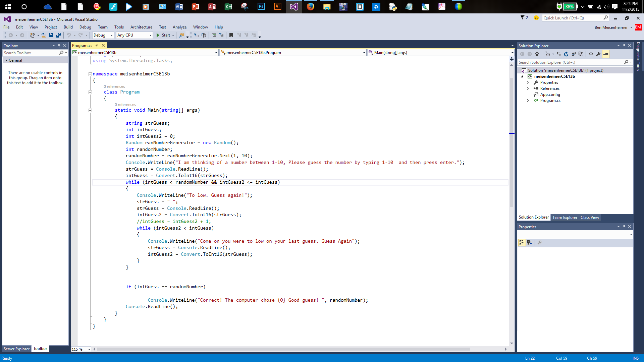
Task: Click the Save All toolbar icon
Action: click(59, 35)
